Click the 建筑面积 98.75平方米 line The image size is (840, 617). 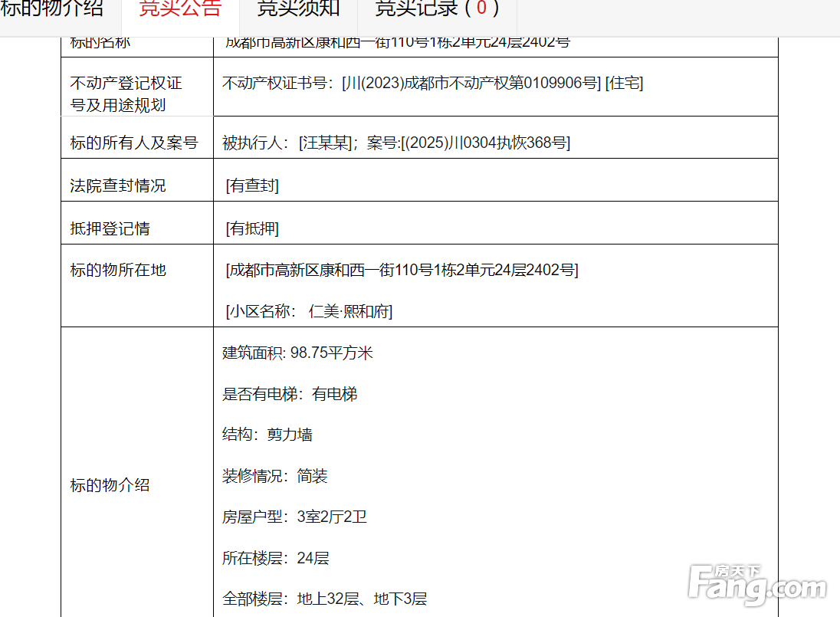[297, 353]
